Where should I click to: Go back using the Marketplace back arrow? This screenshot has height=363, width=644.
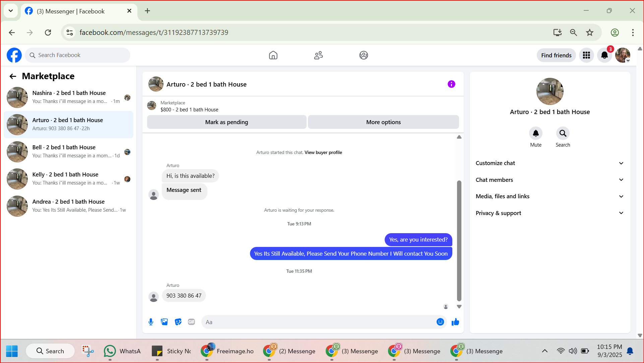click(x=13, y=76)
